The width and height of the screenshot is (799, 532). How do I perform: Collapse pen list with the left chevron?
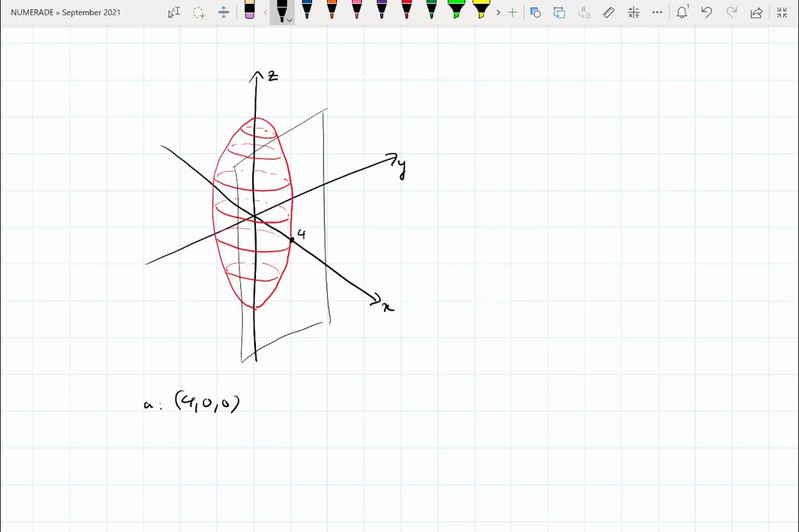pos(265,11)
